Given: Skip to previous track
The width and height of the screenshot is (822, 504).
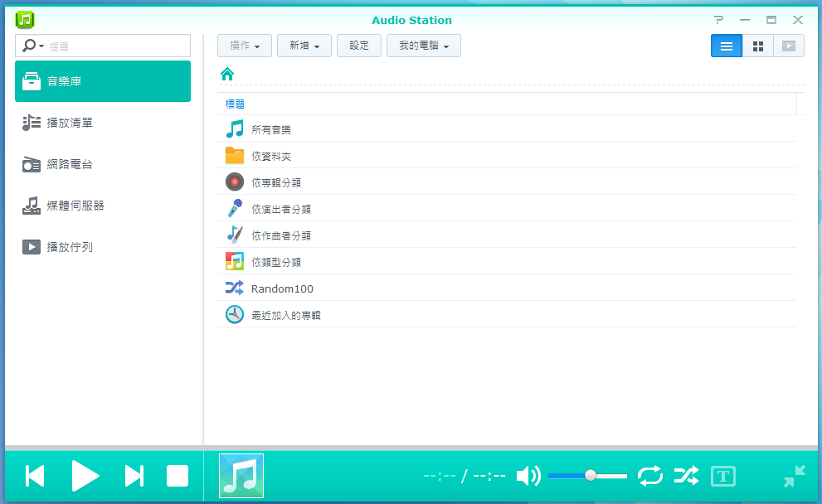Looking at the screenshot, I should click(x=35, y=477).
